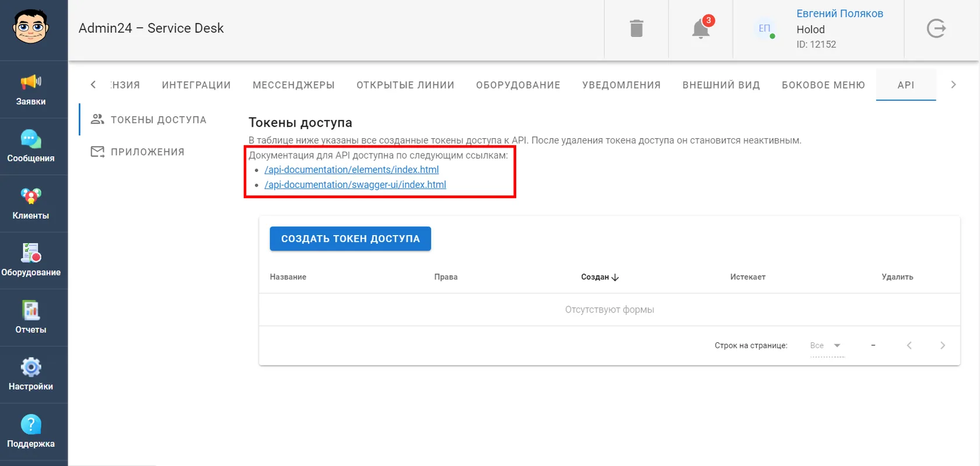This screenshot has height=466, width=980.
Task: Click the Название column header
Action: point(288,277)
